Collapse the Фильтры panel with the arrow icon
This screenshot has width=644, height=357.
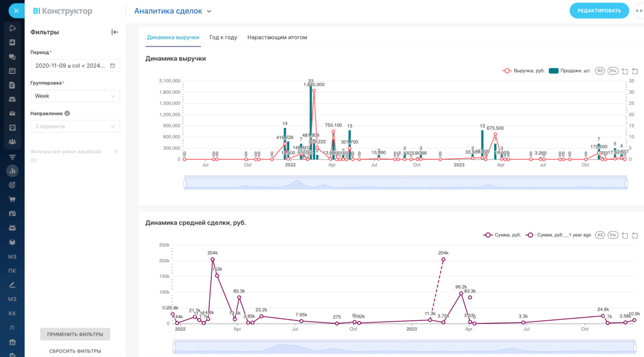point(115,32)
